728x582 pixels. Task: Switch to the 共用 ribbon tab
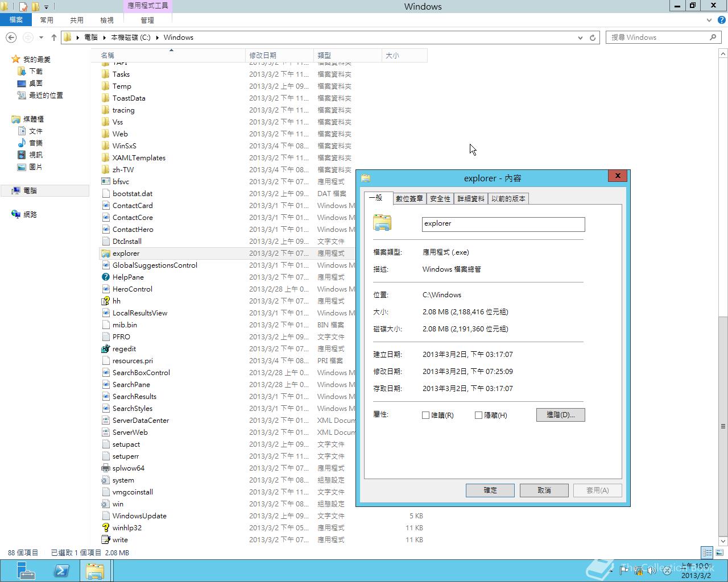click(77, 20)
